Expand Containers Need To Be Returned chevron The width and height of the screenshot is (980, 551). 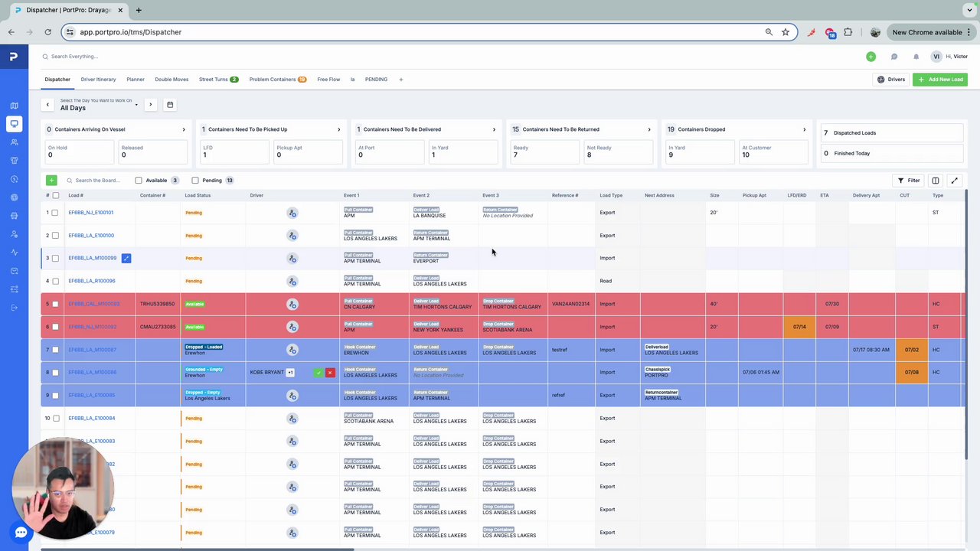(x=649, y=129)
